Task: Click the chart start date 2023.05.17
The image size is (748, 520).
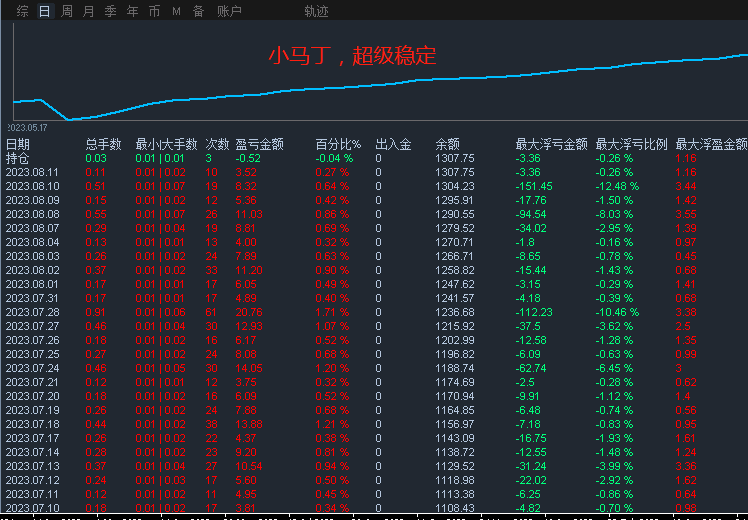Action: pos(27,128)
